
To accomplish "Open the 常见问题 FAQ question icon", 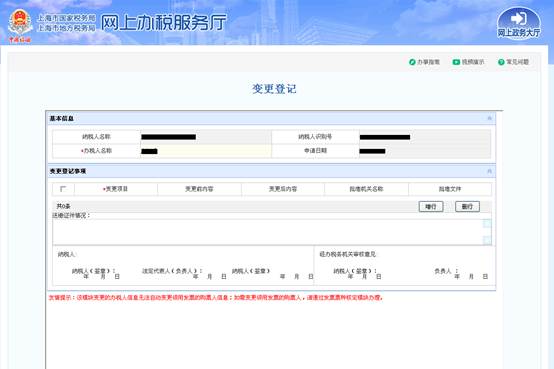I will coord(501,62).
